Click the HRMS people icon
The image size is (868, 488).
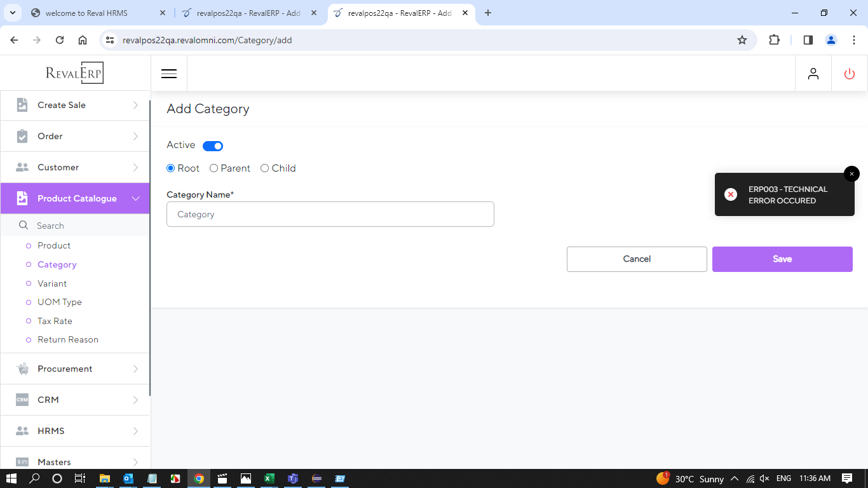click(x=22, y=431)
